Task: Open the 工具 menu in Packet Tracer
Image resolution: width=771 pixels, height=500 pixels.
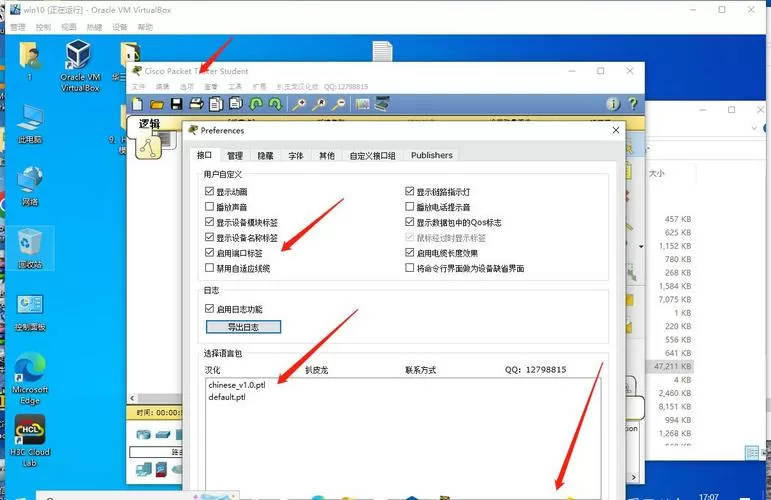Action: 235,87
